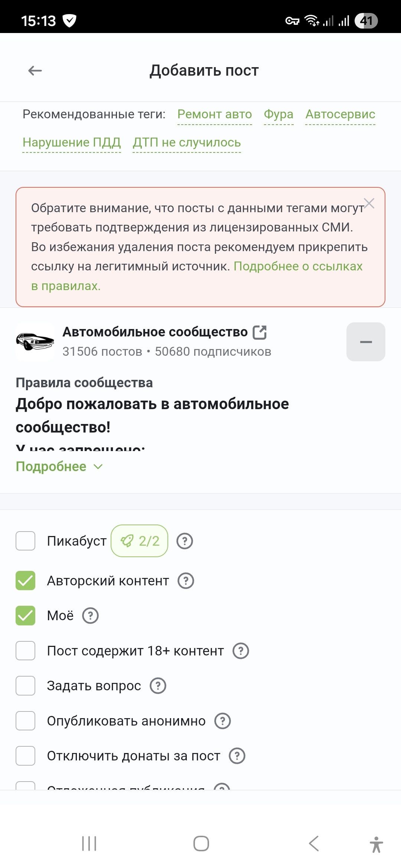Open community page via external link icon
This screenshot has width=401, height=868.
[x=260, y=332]
